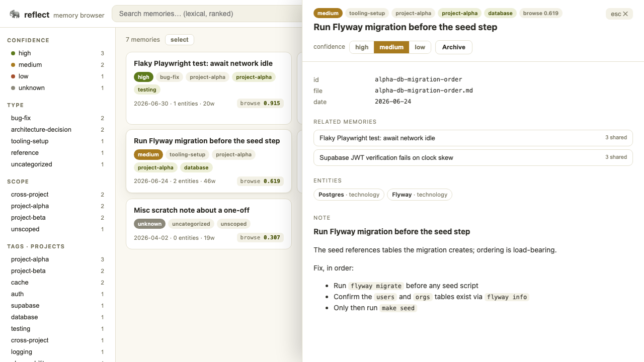Click the make seed code snippet
The image size is (644, 362).
tap(398, 308)
